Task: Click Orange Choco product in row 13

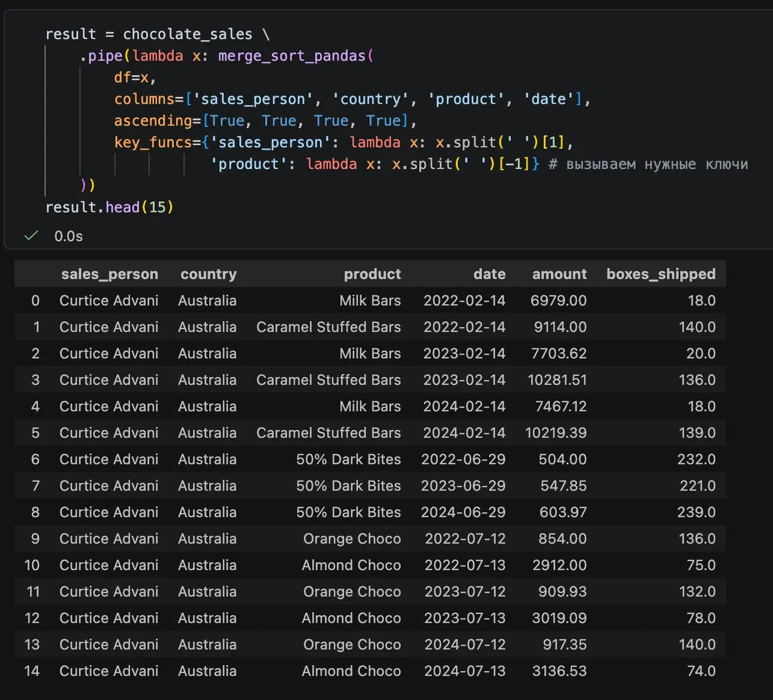Action: tap(352, 645)
